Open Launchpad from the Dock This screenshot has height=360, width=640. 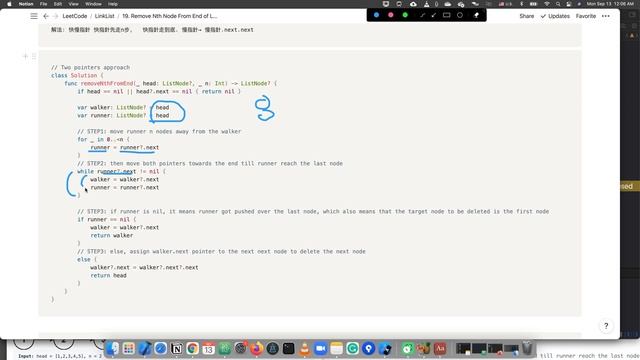tap(129, 349)
